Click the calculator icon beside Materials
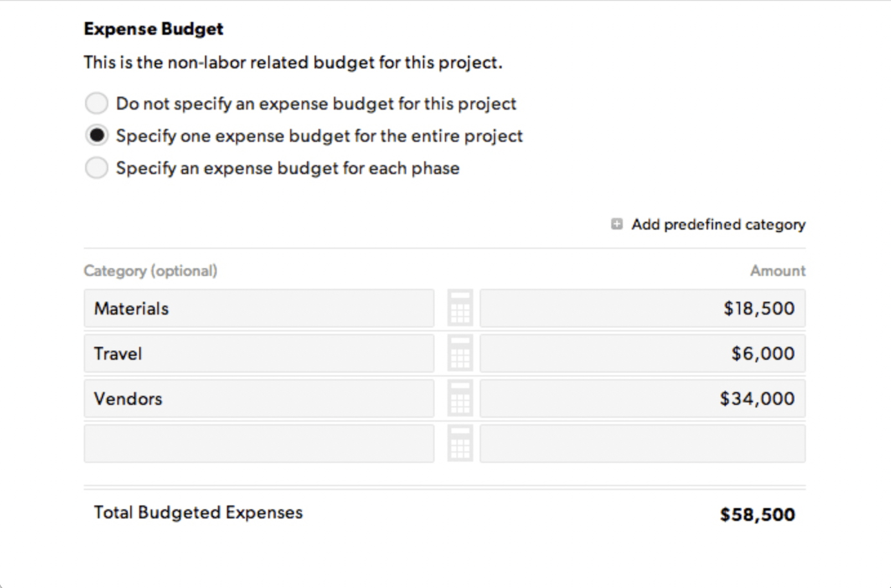891x588 pixels. 460,308
